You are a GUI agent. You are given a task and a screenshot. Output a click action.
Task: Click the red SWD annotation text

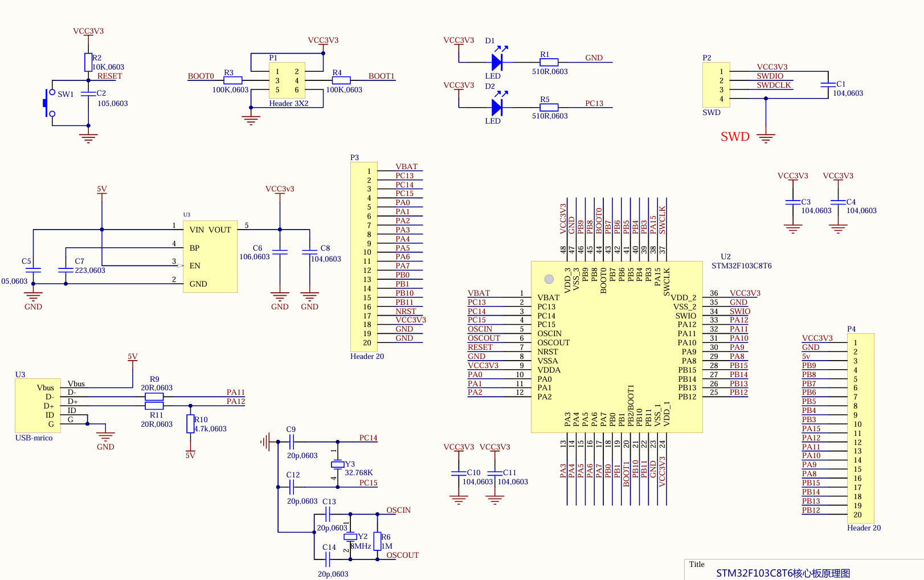(x=735, y=137)
